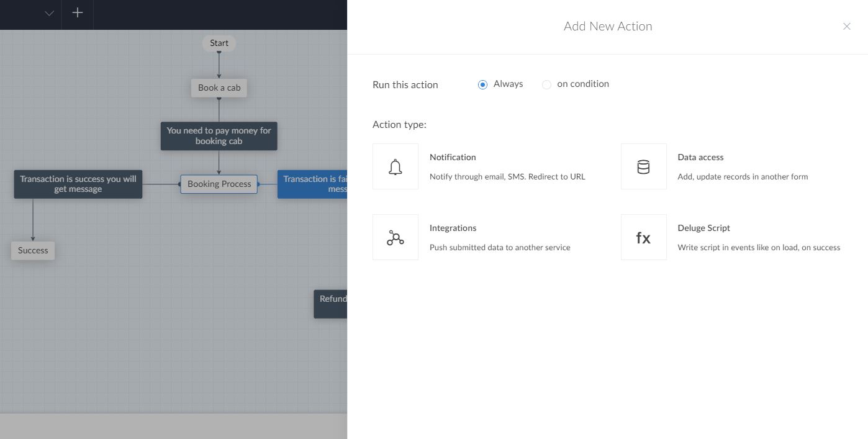This screenshot has width=868, height=439.
Task: Click the "Notification" action label
Action: click(453, 156)
